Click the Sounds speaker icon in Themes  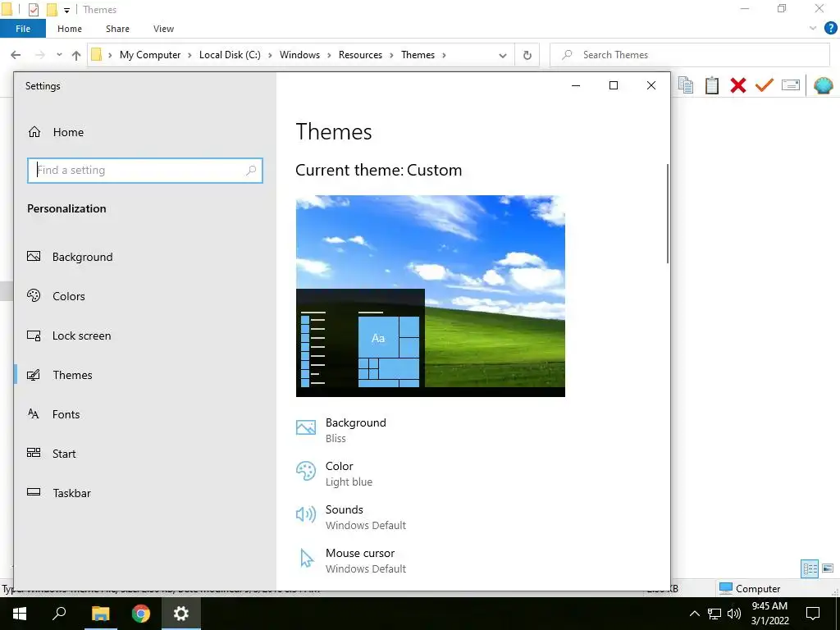(306, 514)
